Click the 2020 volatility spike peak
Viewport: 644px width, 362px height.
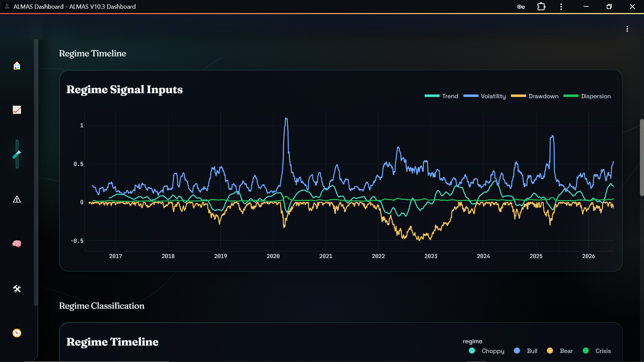point(286,118)
